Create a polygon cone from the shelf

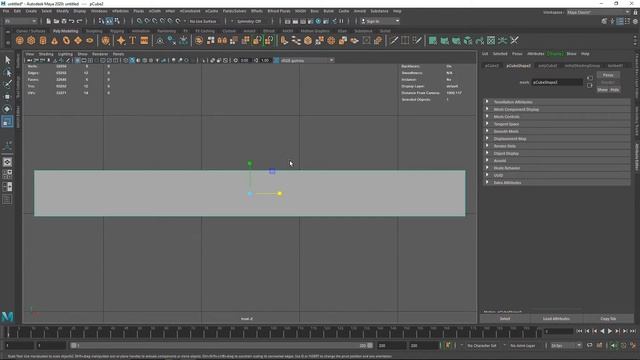pyautogui.click(x=55, y=40)
